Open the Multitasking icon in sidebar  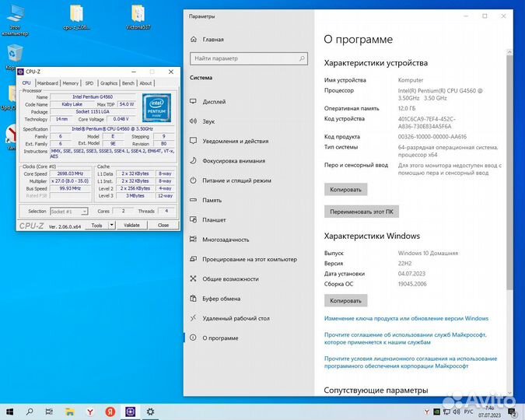(193, 239)
